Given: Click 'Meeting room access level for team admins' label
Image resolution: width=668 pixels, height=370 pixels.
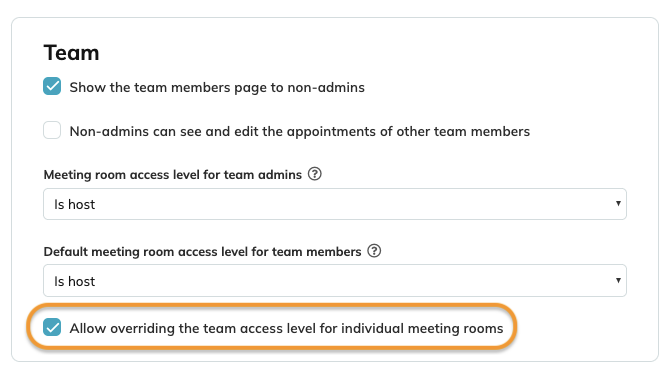Looking at the screenshot, I should pos(173,175).
